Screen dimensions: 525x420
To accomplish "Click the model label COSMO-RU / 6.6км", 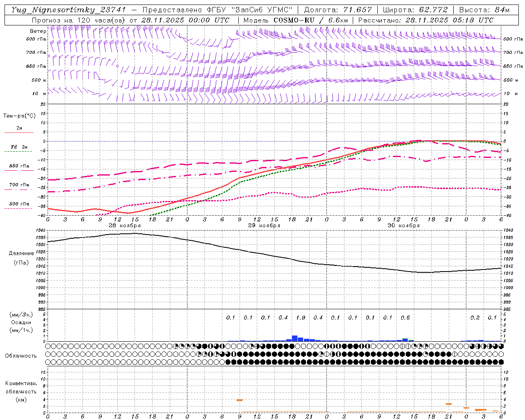I will (311, 20).
